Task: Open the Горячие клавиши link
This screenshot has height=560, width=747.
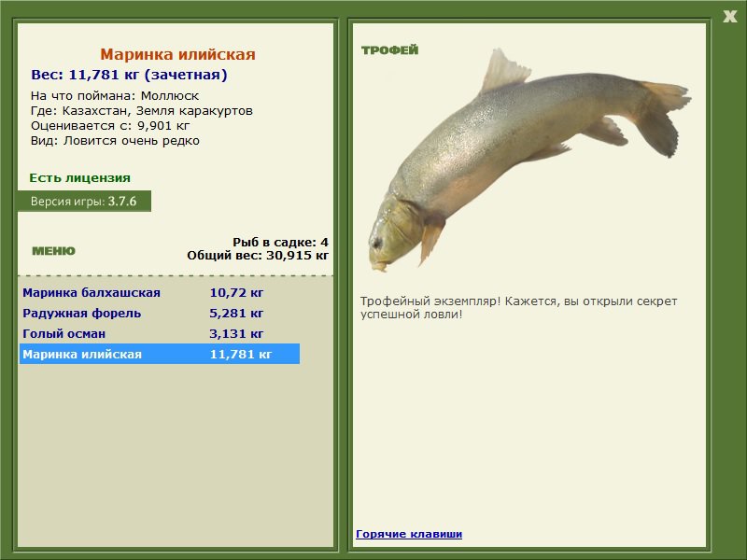Action: (x=409, y=534)
